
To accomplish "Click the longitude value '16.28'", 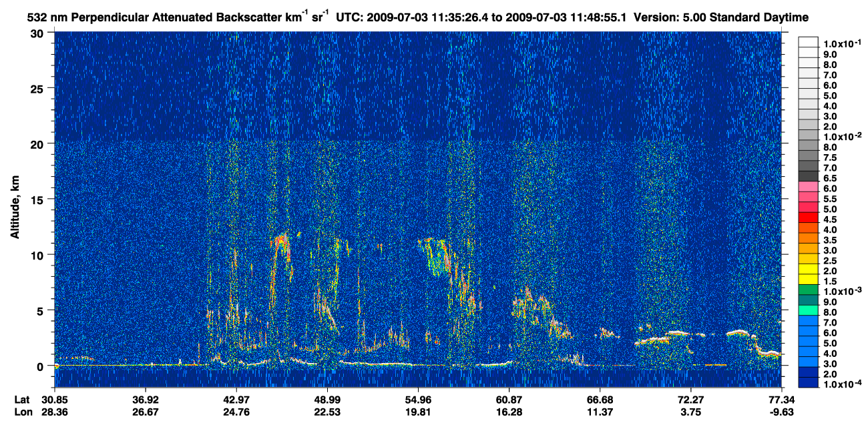I will tap(509, 412).
